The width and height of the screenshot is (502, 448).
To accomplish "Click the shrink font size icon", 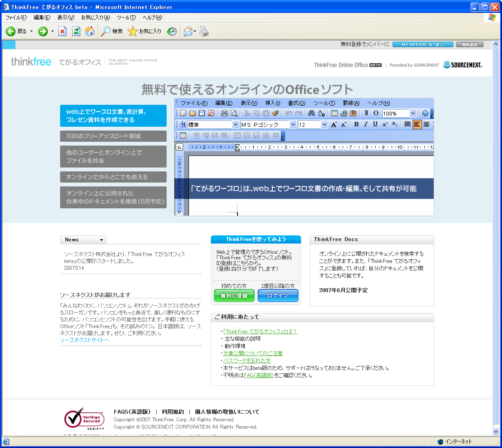I will click(x=344, y=125).
